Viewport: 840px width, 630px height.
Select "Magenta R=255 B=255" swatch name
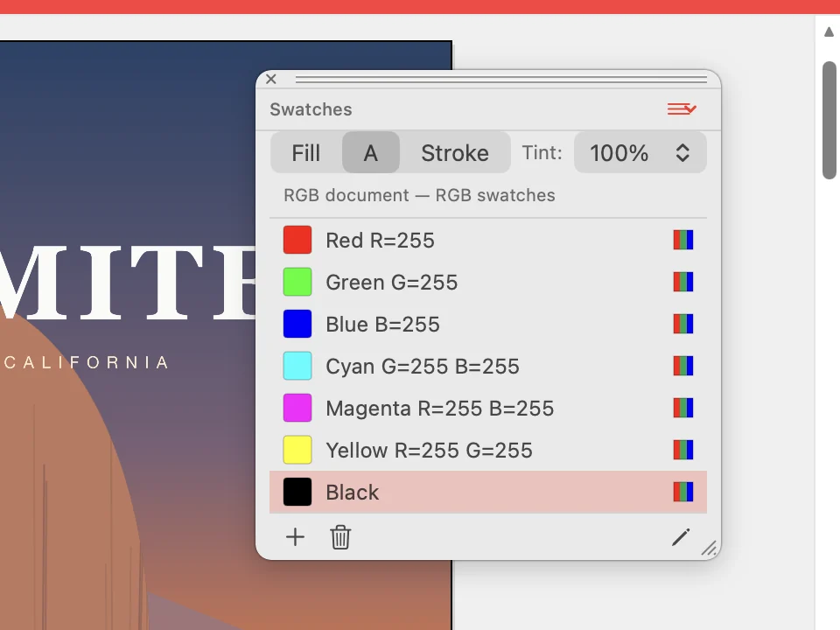(440, 409)
